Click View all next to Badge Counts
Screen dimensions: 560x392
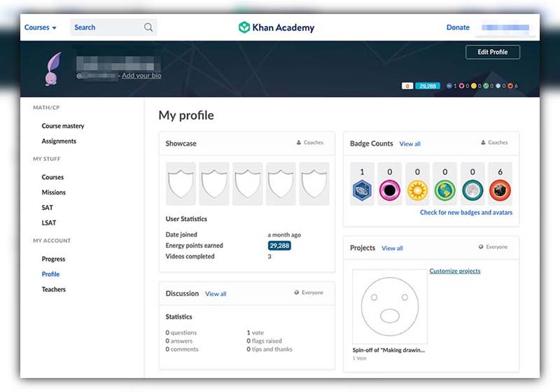pyautogui.click(x=410, y=144)
